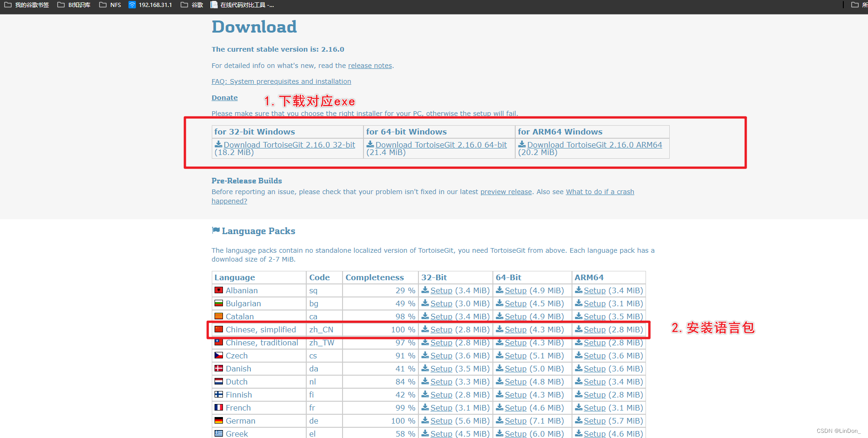Click the Dutch flag icon

point(219,381)
